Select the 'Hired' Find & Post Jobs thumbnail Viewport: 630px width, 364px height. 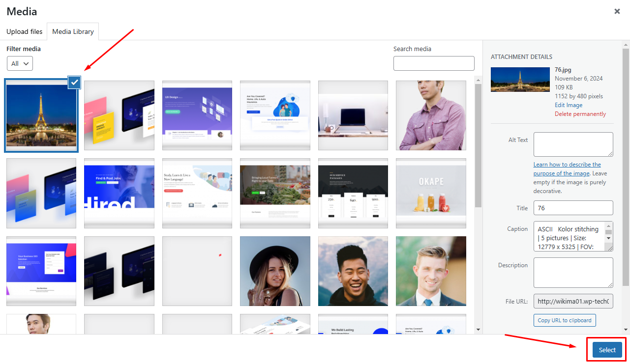pos(119,193)
